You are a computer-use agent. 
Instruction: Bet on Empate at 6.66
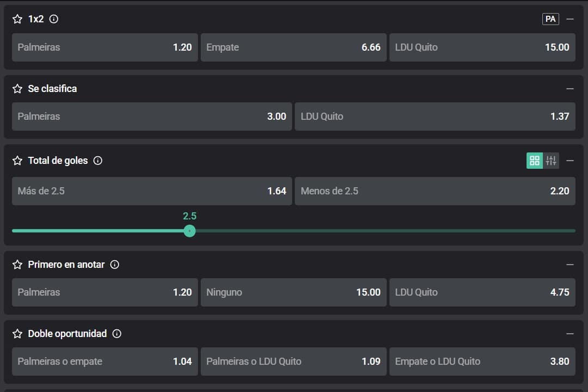[x=294, y=47]
